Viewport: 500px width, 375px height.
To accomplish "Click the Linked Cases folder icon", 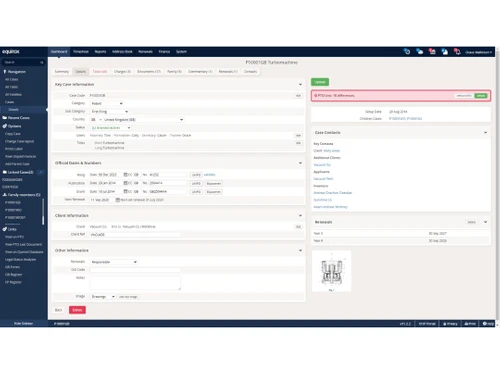I will [5, 172].
